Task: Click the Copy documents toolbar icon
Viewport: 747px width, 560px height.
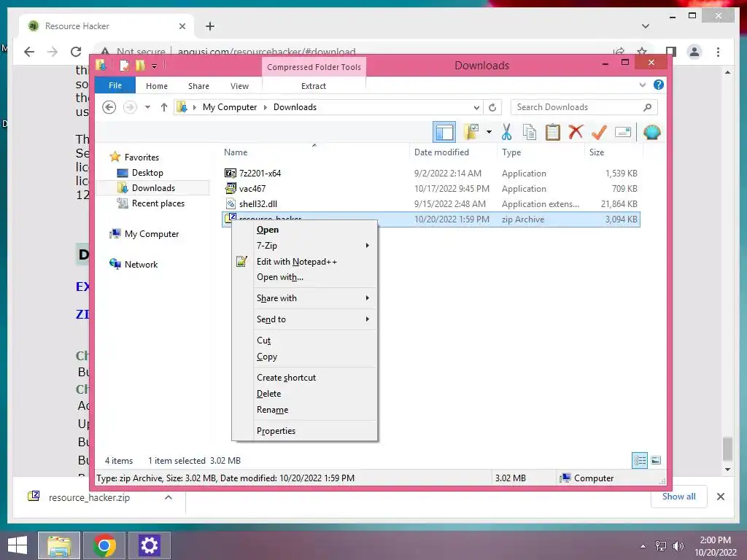Action: [530, 132]
